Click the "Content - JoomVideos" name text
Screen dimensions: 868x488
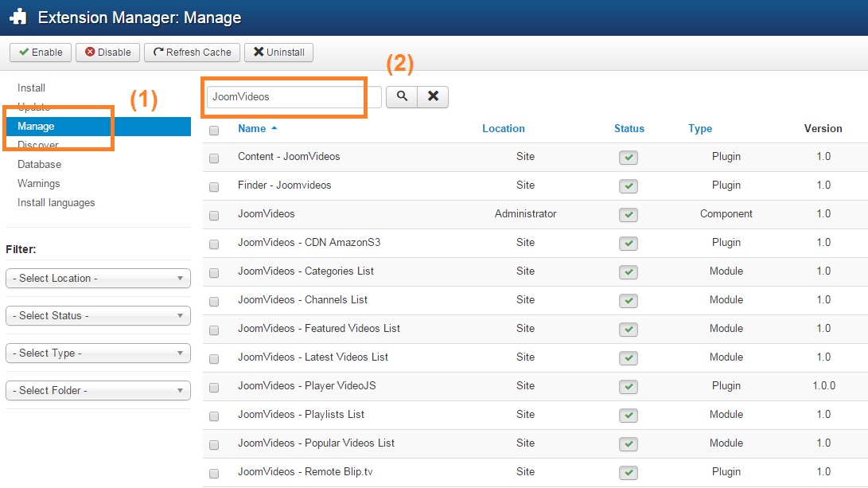click(289, 156)
